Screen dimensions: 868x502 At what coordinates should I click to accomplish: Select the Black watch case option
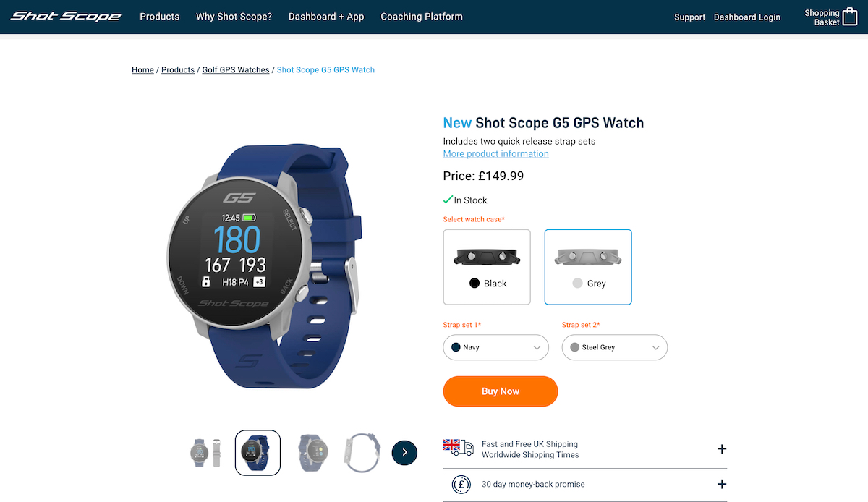[x=487, y=267]
